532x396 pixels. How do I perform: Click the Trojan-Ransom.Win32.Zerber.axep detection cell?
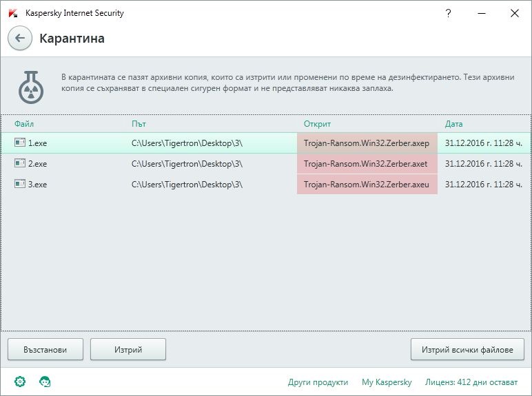(367, 143)
